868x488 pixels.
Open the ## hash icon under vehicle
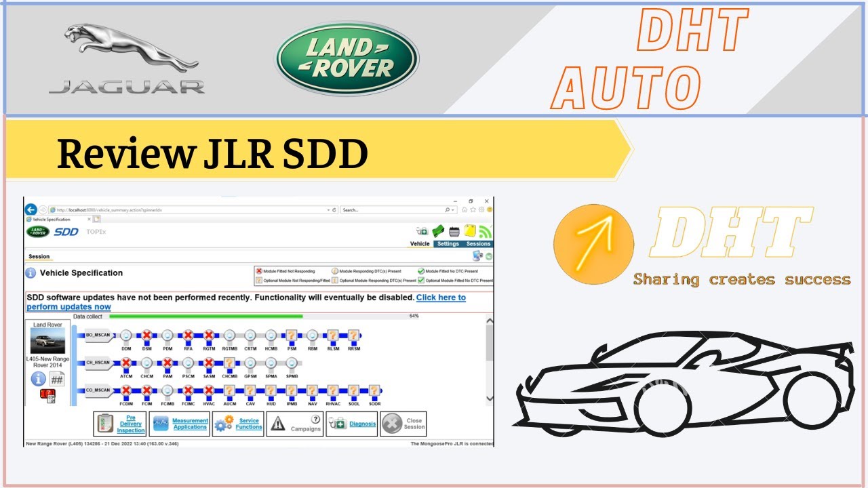coord(56,380)
